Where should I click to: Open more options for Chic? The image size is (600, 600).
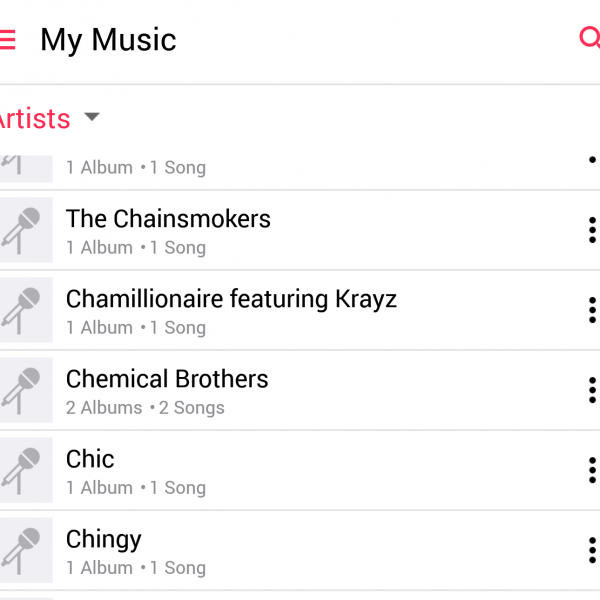pyautogui.click(x=592, y=470)
